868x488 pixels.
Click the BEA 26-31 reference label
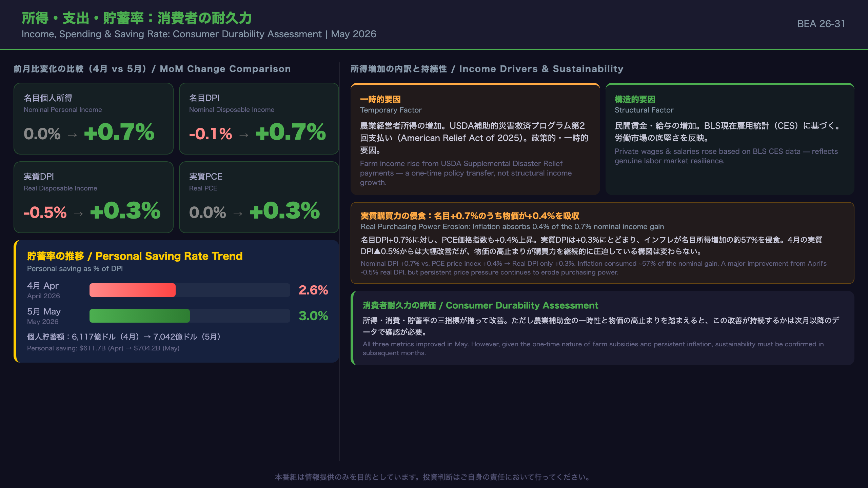(821, 24)
